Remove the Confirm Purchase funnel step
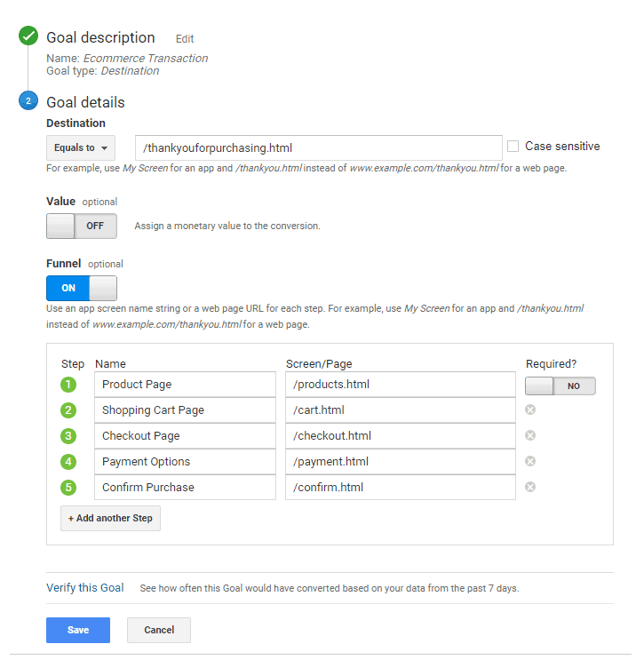Screen dimensions: 644x660 click(530, 487)
